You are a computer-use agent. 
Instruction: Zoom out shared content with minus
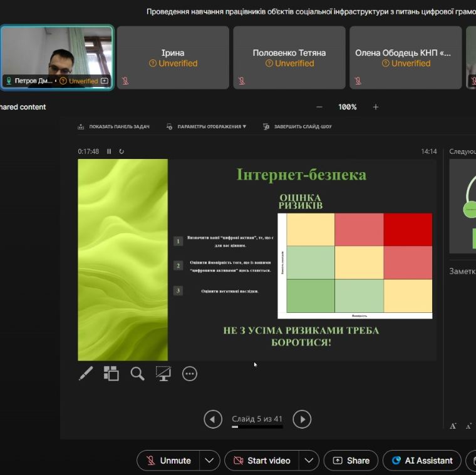(319, 107)
